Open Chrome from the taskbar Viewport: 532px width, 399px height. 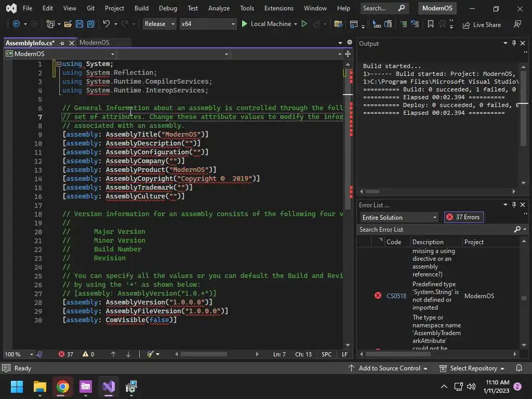pos(63,387)
